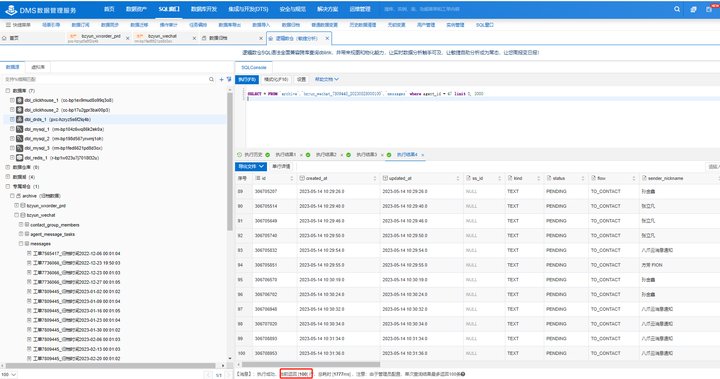The width and height of the screenshot is (720, 379).
Task: Click the table icon next to contact_group_members
Action: click(27, 225)
